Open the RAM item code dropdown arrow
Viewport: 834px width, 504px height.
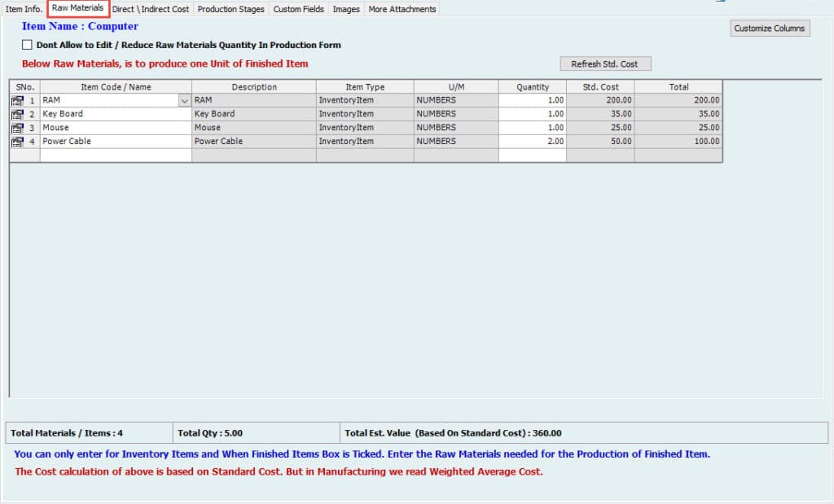coord(184,100)
